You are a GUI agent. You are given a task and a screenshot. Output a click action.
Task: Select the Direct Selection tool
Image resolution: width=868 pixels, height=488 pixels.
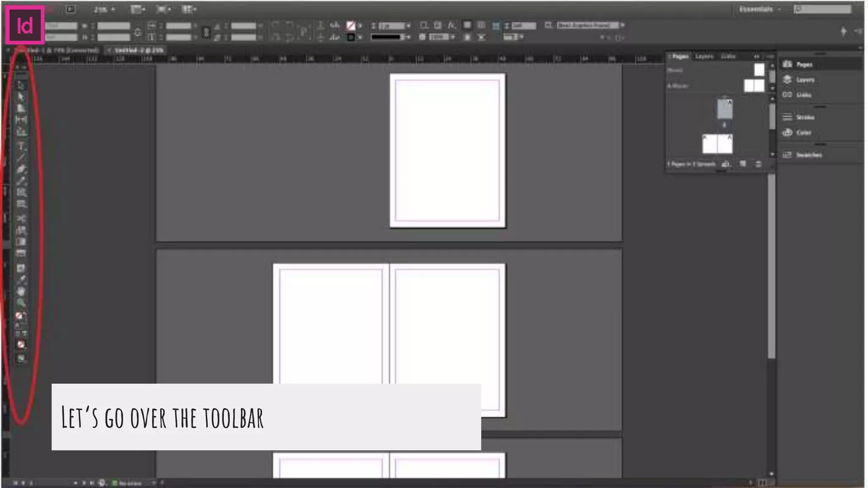(21, 97)
